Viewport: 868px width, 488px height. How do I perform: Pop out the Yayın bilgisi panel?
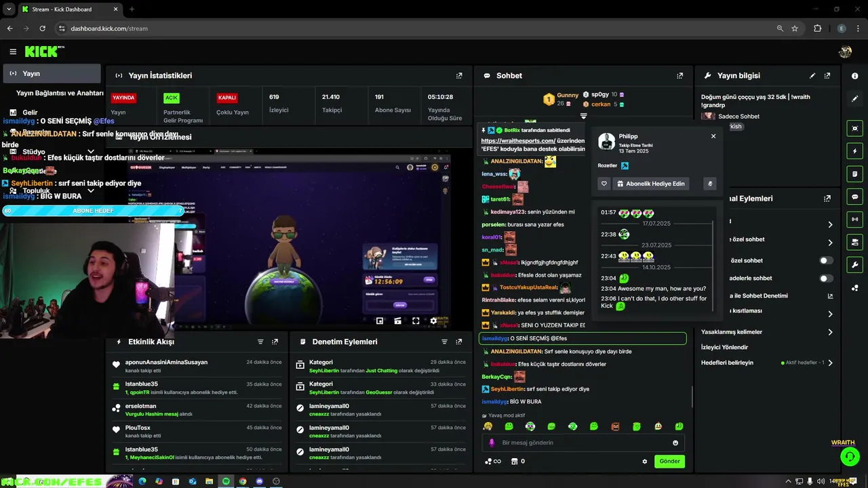(827, 76)
